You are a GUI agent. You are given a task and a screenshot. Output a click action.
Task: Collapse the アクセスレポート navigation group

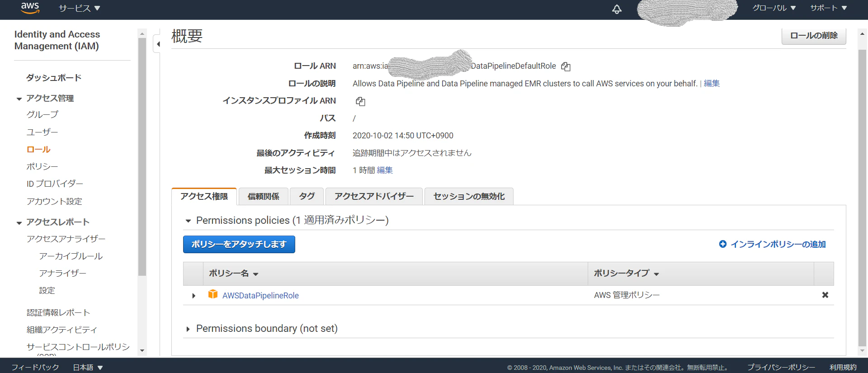pos(19,222)
